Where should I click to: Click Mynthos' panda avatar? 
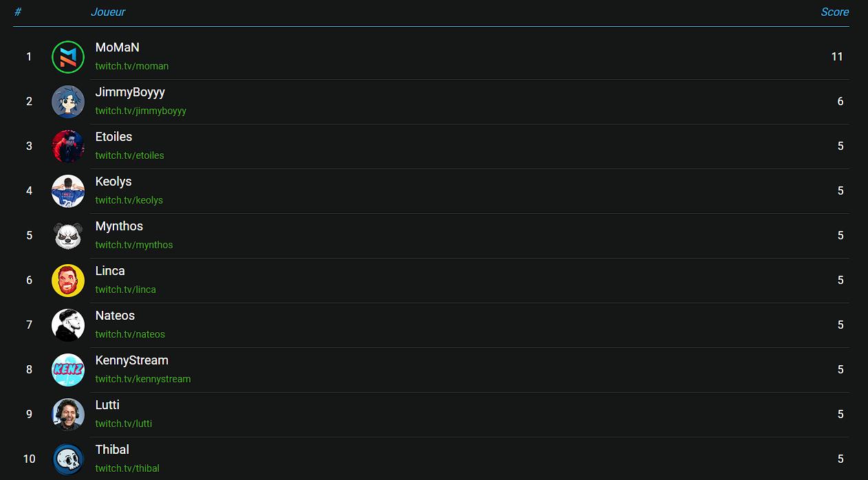(68, 236)
